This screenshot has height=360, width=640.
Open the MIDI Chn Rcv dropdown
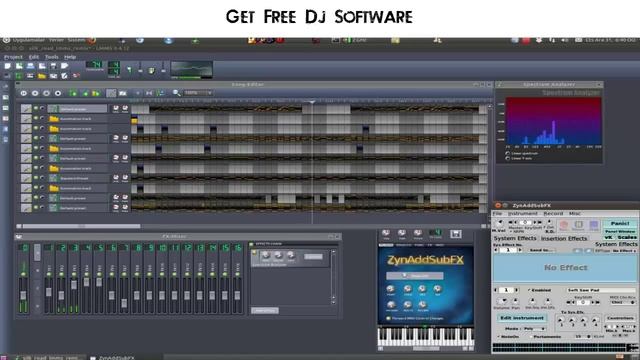tap(623, 302)
